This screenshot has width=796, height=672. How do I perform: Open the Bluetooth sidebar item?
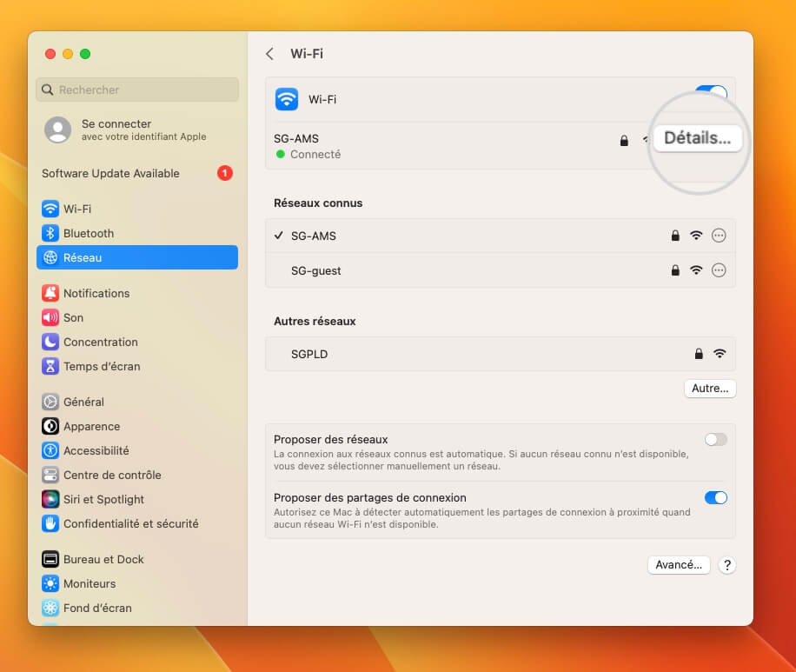point(137,233)
